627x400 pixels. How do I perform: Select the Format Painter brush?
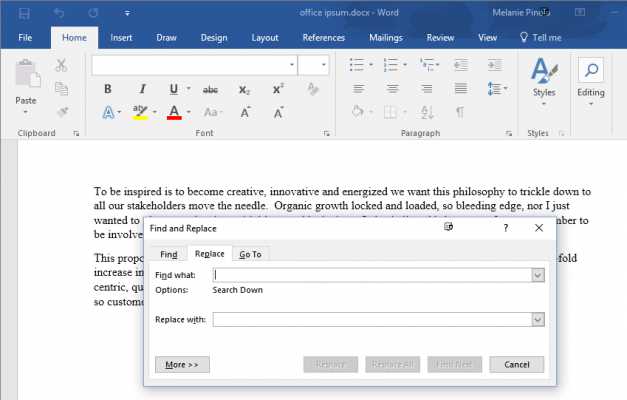(x=62, y=112)
